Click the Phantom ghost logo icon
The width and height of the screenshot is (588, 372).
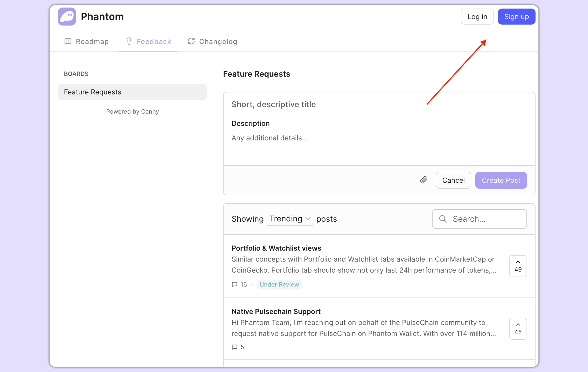(x=67, y=17)
